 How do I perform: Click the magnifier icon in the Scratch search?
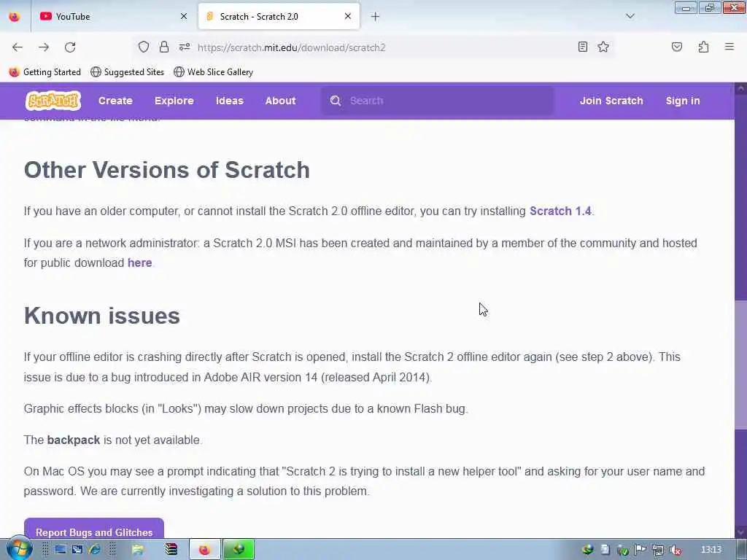336,101
